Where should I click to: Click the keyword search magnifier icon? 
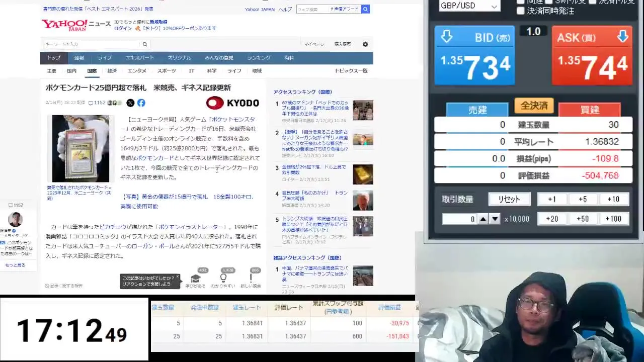click(144, 44)
